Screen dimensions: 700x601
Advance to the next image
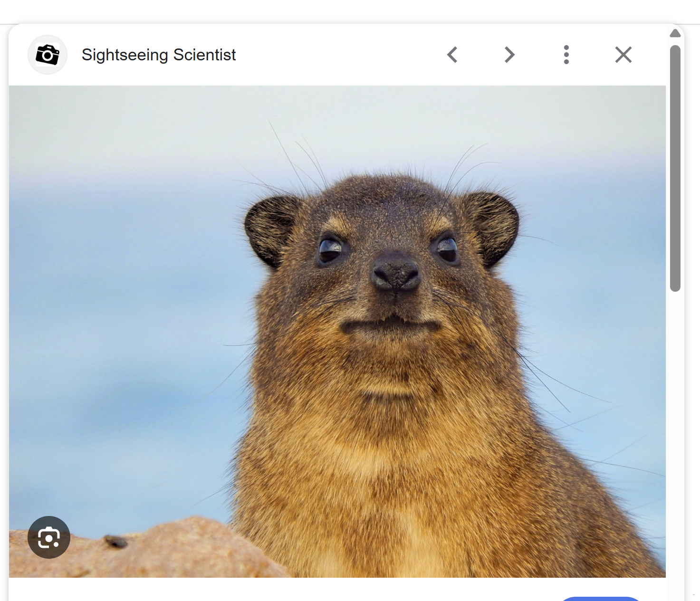tap(509, 55)
